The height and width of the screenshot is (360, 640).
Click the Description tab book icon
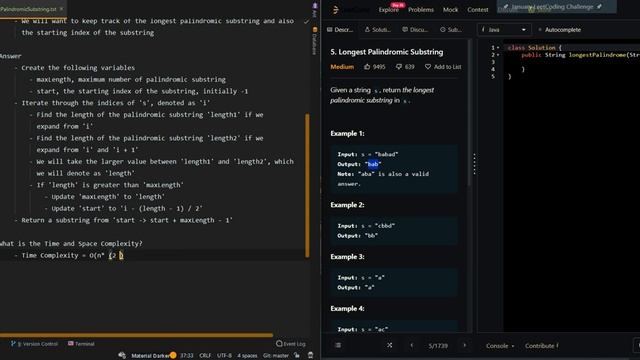click(x=329, y=29)
